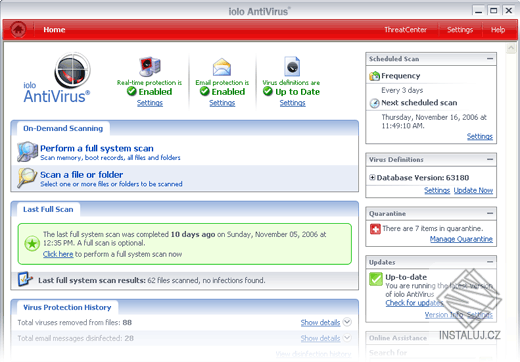Collapse the Virus Definitions panel
520x362 pixels.
click(x=490, y=159)
